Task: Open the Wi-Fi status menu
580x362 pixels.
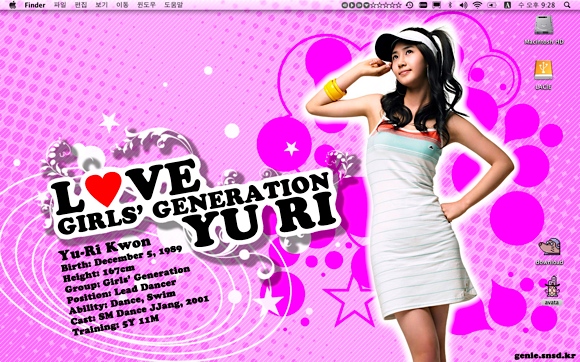Action: pyautogui.click(x=478, y=5)
